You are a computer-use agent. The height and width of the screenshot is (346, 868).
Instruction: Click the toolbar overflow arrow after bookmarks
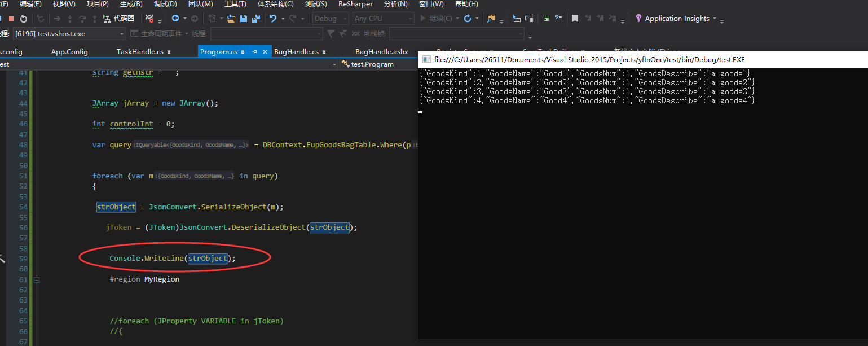pos(623,21)
